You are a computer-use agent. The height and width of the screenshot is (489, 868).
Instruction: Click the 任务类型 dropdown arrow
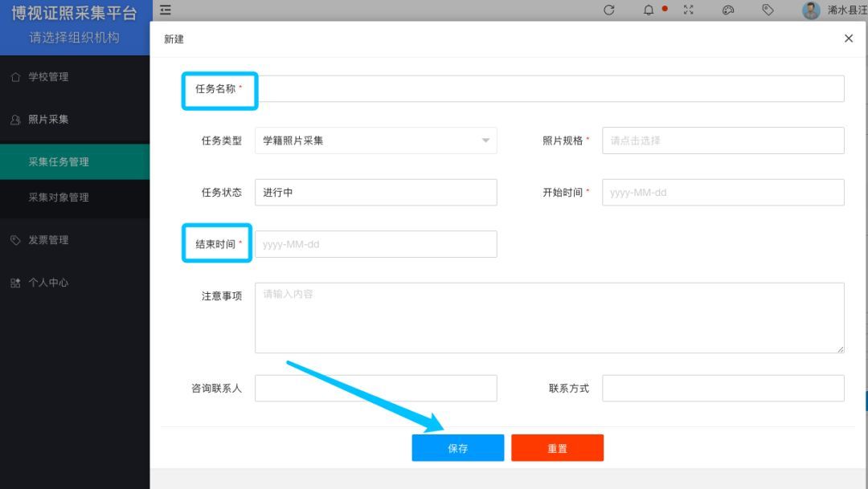coord(485,141)
